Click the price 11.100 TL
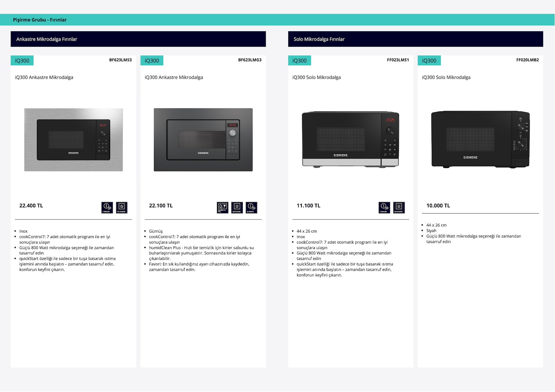The height and width of the screenshot is (392, 555). (308, 206)
